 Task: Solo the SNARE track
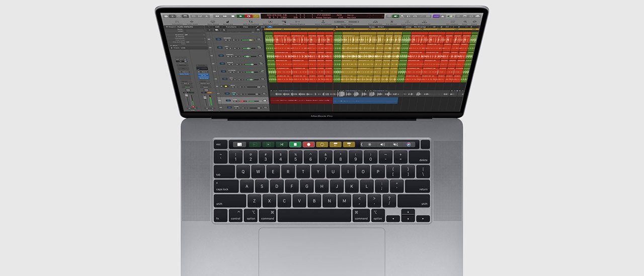pyautogui.click(x=229, y=40)
